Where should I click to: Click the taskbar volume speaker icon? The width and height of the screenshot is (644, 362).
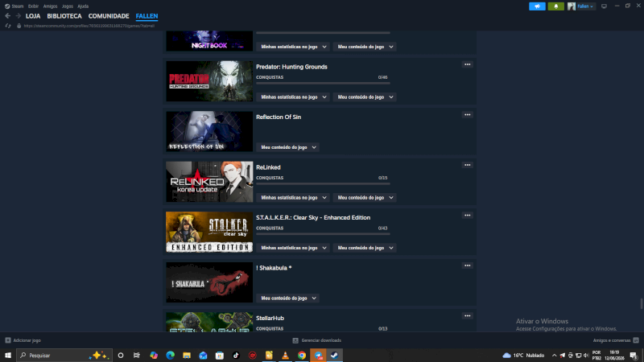(x=586, y=356)
